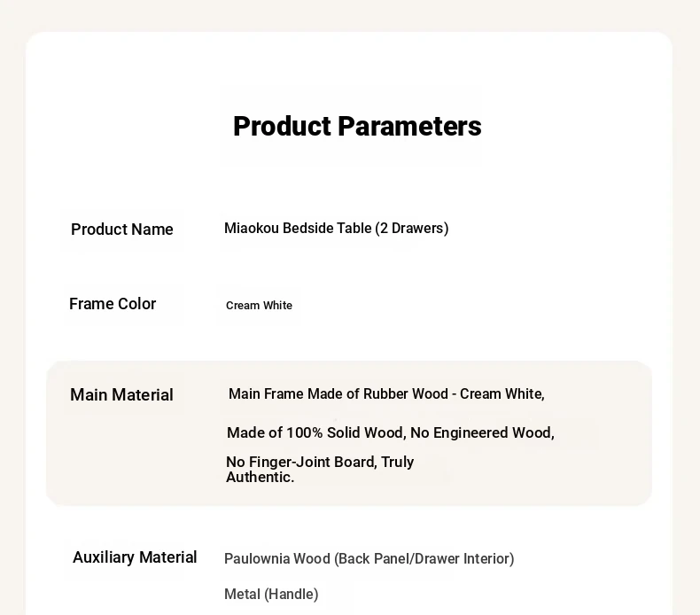Select the Auxiliary Material label
The image size is (700, 615).
pyautogui.click(x=135, y=557)
